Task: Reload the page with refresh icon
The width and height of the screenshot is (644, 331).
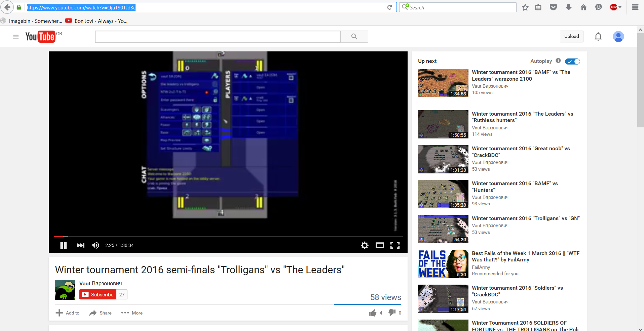Action: pyautogui.click(x=389, y=7)
